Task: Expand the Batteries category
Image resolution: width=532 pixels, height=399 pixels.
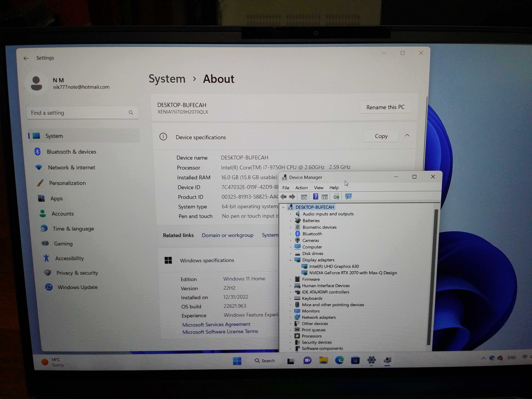Action: 290,221
